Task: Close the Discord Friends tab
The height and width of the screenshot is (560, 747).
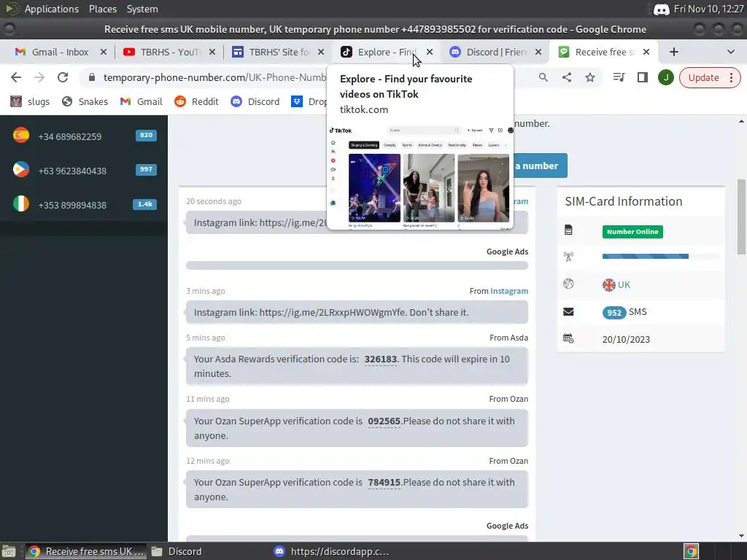Action: tap(538, 52)
